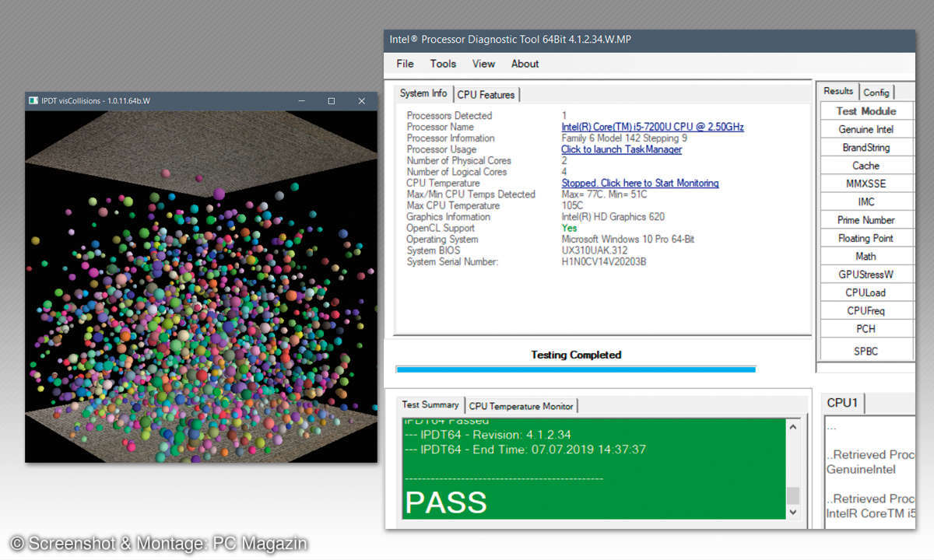Screen dimensions: 934x560
Task: Click the Intel(R) HD Graphics 620 value
Action: click(x=613, y=217)
